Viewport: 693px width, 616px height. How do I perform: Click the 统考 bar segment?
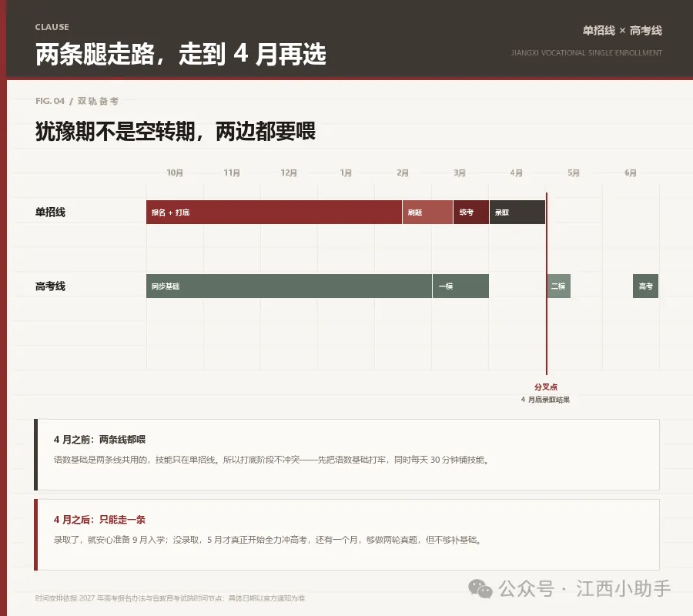pos(471,212)
